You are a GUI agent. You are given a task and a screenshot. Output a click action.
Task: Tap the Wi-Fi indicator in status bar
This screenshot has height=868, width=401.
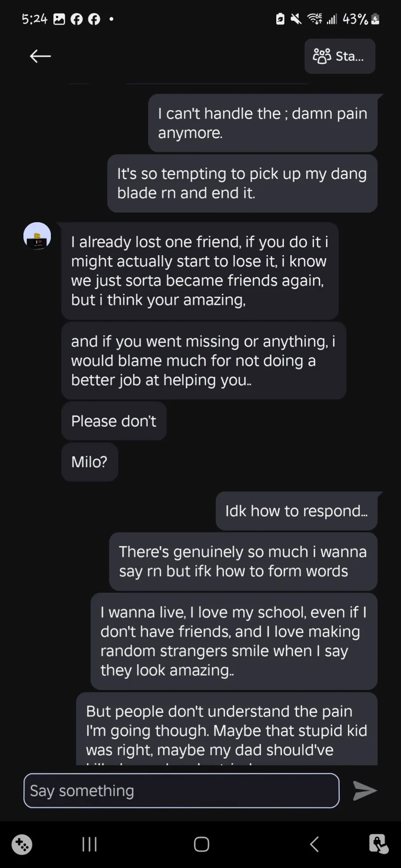[x=315, y=19]
